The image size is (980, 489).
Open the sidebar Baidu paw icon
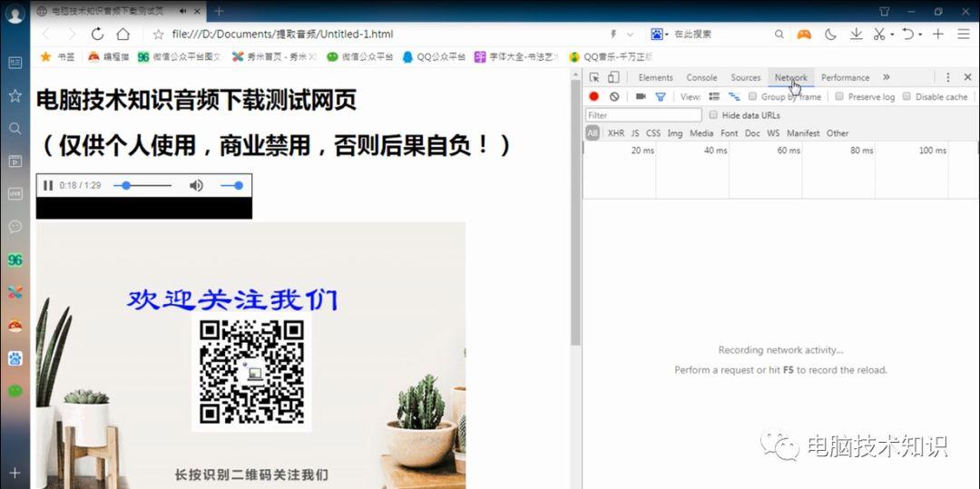(x=15, y=358)
